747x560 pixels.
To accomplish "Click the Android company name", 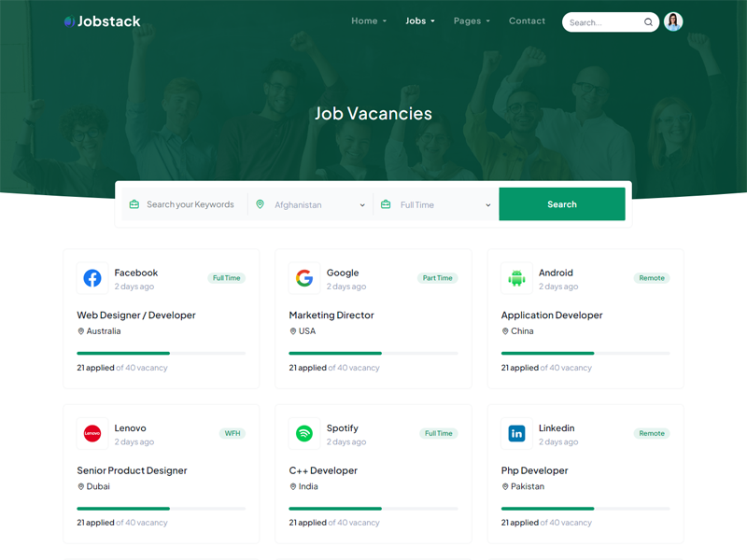I will [x=556, y=273].
